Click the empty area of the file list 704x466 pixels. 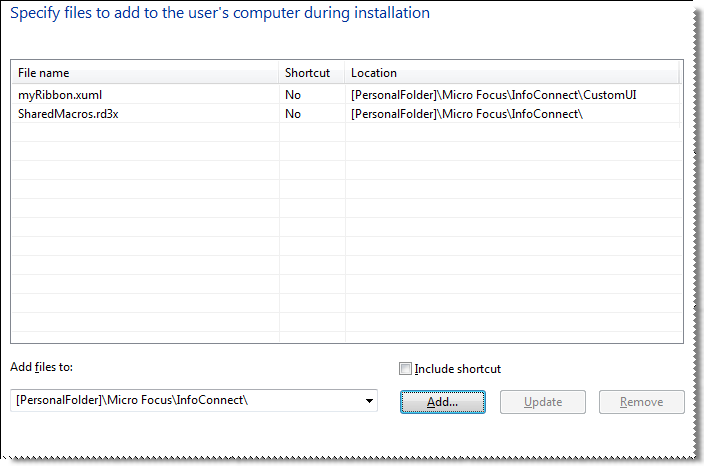345,250
